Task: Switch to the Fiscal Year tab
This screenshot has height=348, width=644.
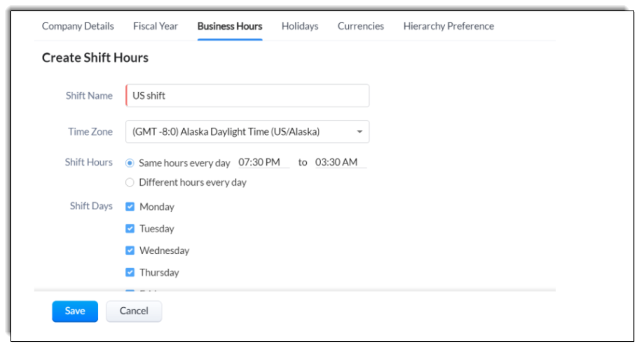Action: tap(156, 26)
